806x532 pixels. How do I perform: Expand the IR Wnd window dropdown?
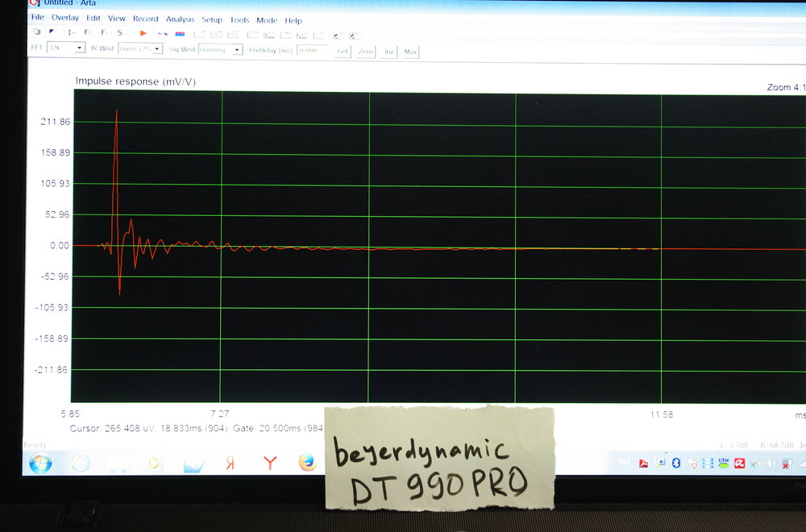[x=157, y=49]
